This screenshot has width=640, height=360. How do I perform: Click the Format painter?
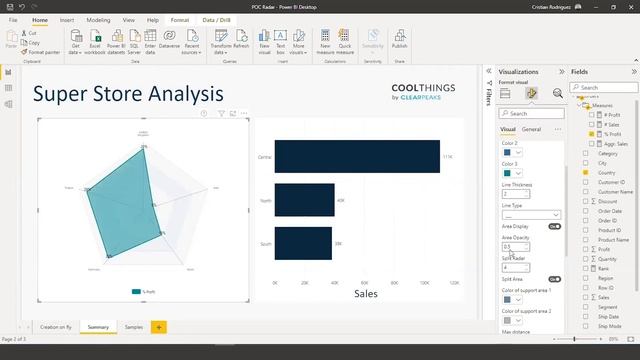[x=40, y=52]
